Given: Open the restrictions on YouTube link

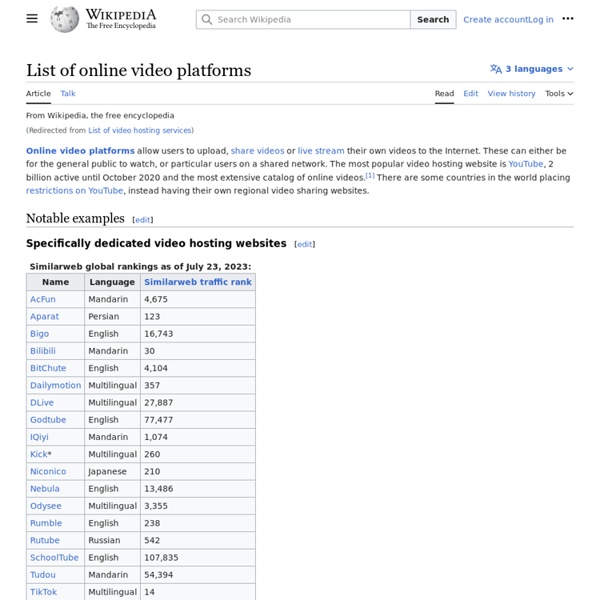Looking at the screenshot, I should click(75, 190).
